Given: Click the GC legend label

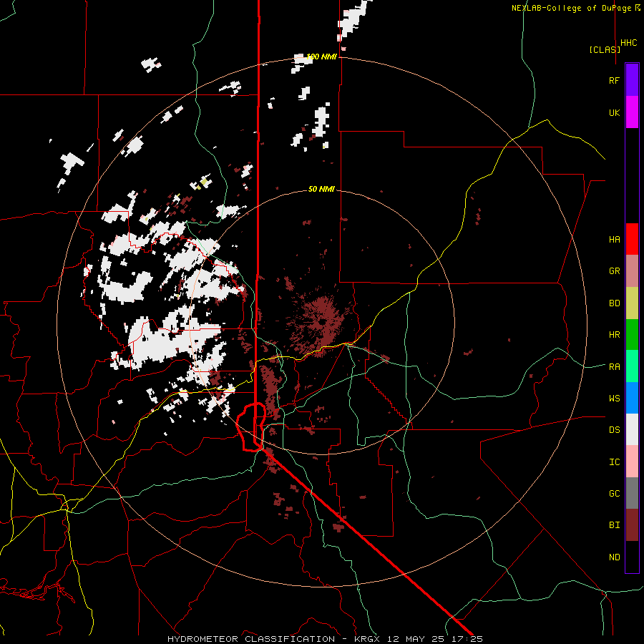Looking at the screenshot, I should [x=614, y=494].
